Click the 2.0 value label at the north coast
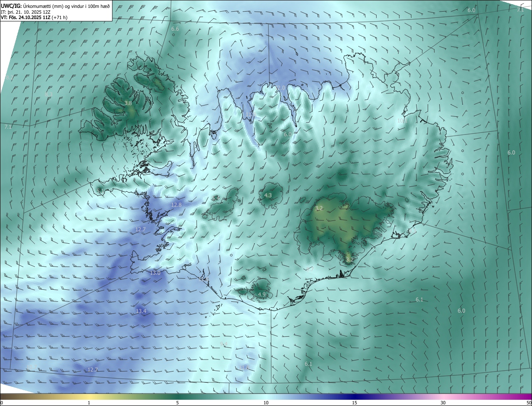Viewport: 532px width, 406px height. click(x=281, y=88)
